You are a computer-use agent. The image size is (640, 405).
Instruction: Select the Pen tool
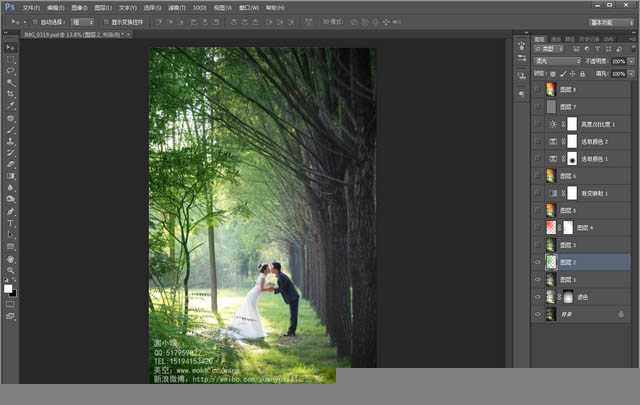(x=10, y=211)
